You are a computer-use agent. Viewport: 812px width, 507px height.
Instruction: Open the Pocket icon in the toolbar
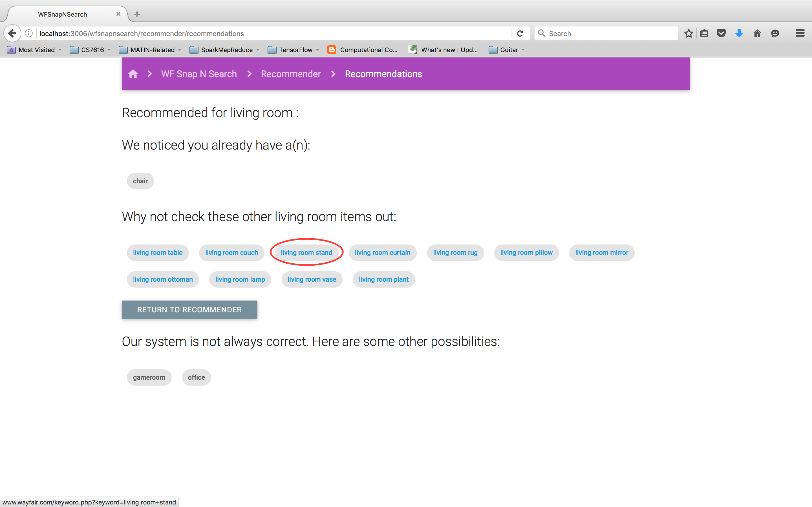721,34
